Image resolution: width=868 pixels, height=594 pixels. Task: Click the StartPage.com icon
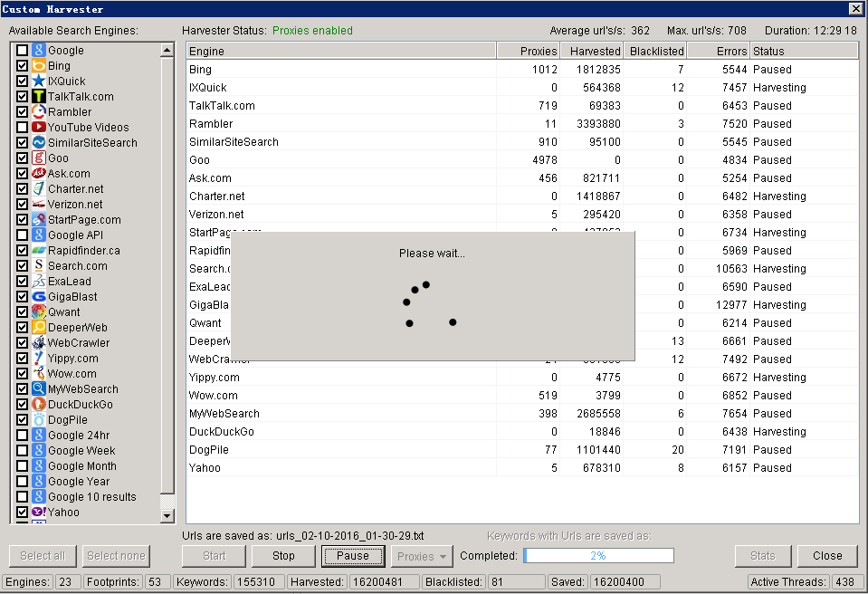[x=38, y=220]
